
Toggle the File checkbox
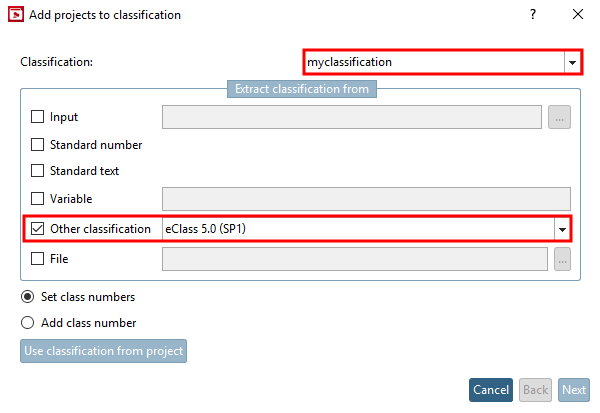38,259
